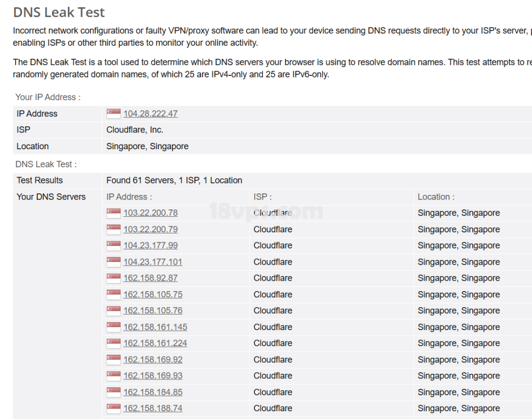Screen dimensions: 532x419
Task: Open your IP address link 104.28.222.47
Action: coord(150,114)
